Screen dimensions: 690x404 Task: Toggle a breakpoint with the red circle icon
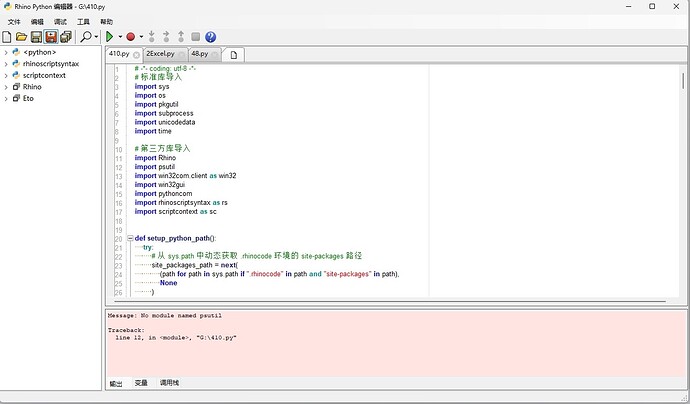pos(131,37)
